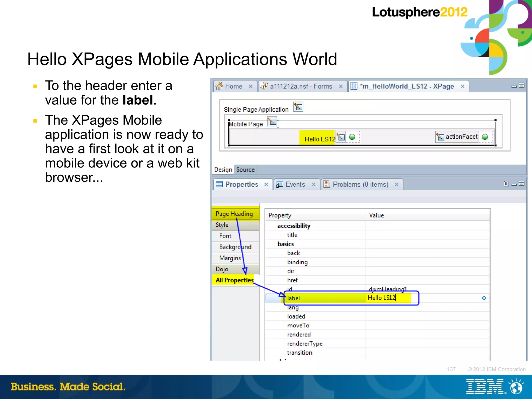Select the Page Heading side tab
The width and height of the screenshot is (532, 399).
tap(236, 214)
